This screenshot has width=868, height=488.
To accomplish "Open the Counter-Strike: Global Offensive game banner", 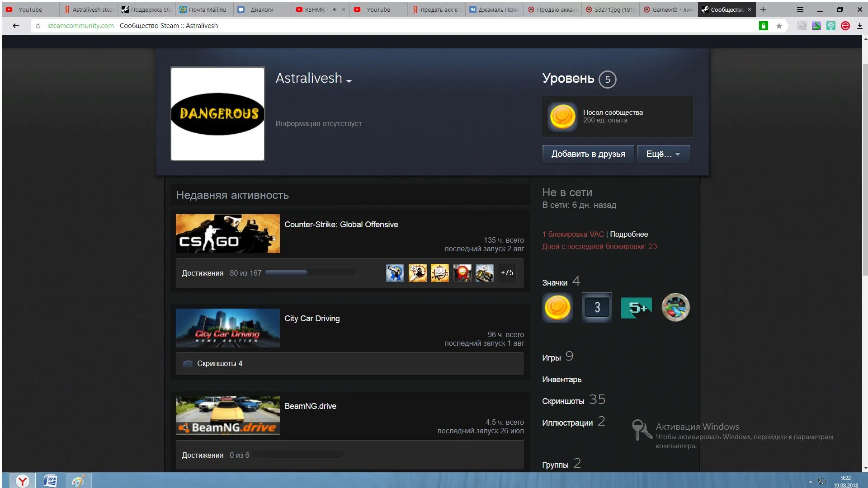I will pos(227,234).
